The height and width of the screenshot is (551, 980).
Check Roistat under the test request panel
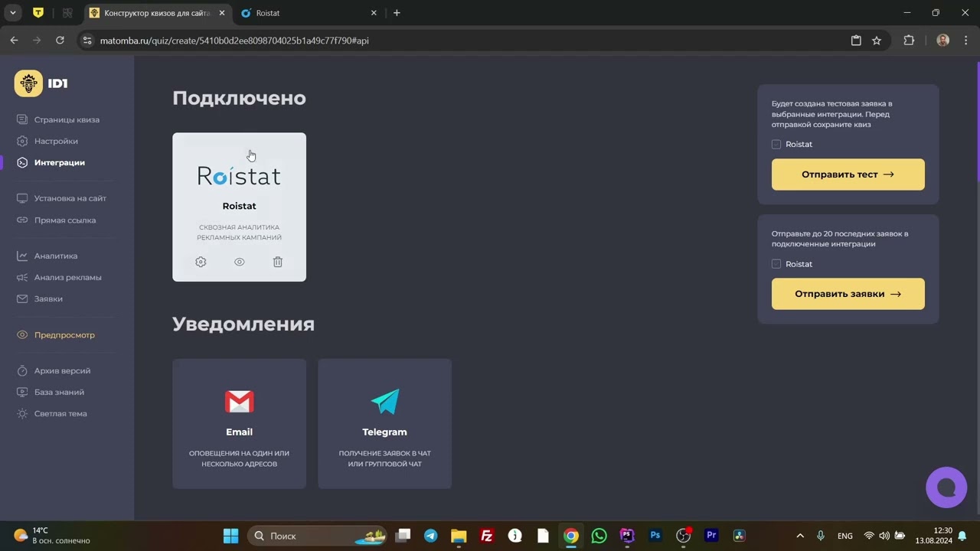click(776, 144)
